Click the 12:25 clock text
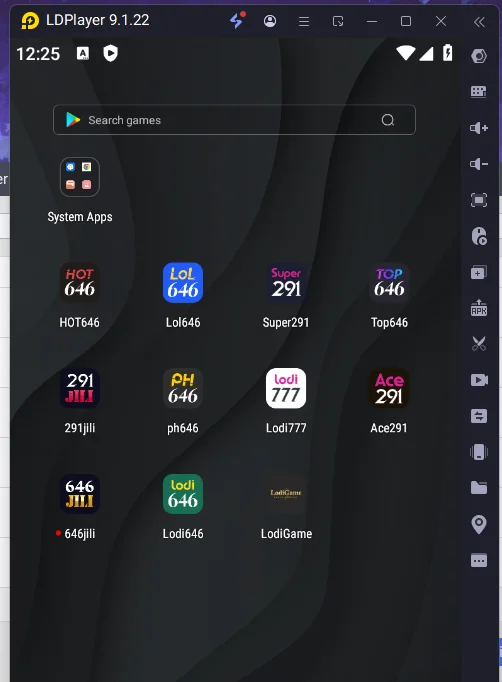 tap(38, 54)
